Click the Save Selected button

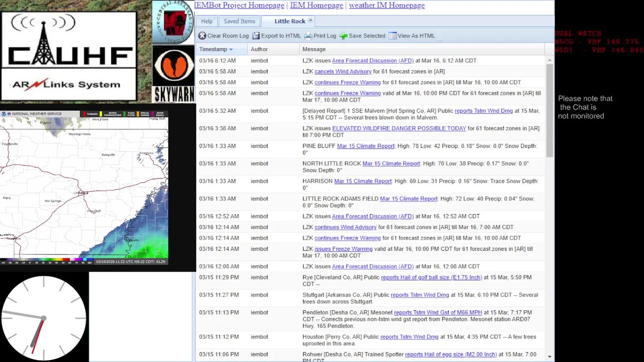(x=362, y=36)
